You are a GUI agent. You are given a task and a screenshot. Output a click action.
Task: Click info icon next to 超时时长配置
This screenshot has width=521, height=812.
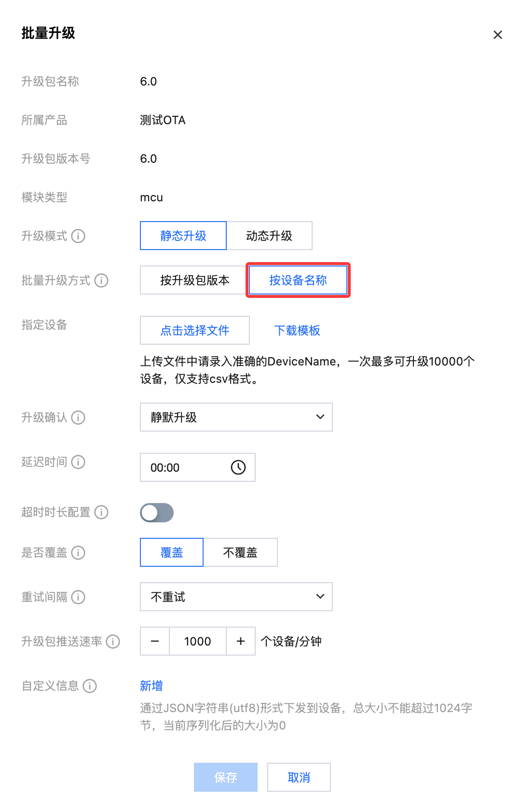pyautogui.click(x=101, y=512)
